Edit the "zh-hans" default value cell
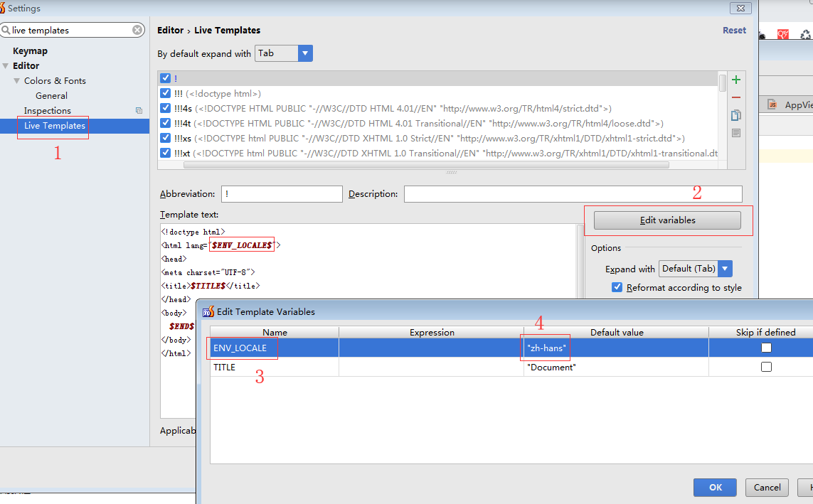The image size is (813, 504). click(x=616, y=348)
